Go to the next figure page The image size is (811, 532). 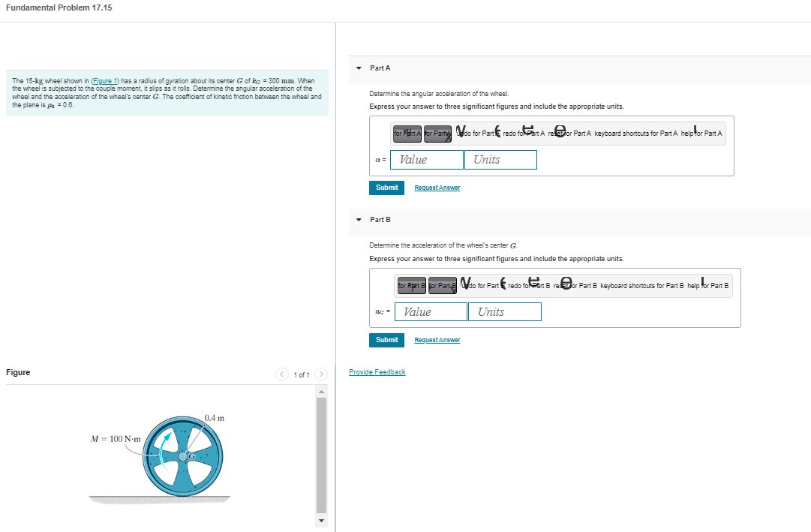point(321,374)
